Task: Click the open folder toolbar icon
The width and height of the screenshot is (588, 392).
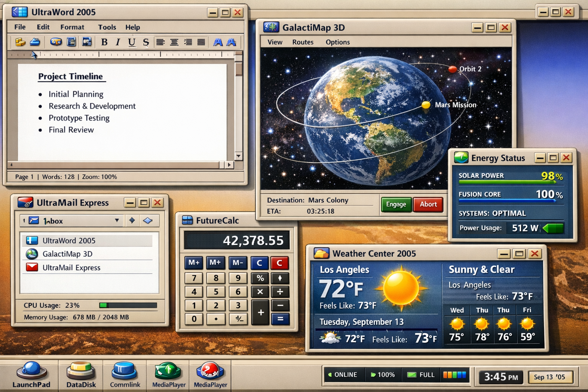Action: pyautogui.click(x=20, y=42)
